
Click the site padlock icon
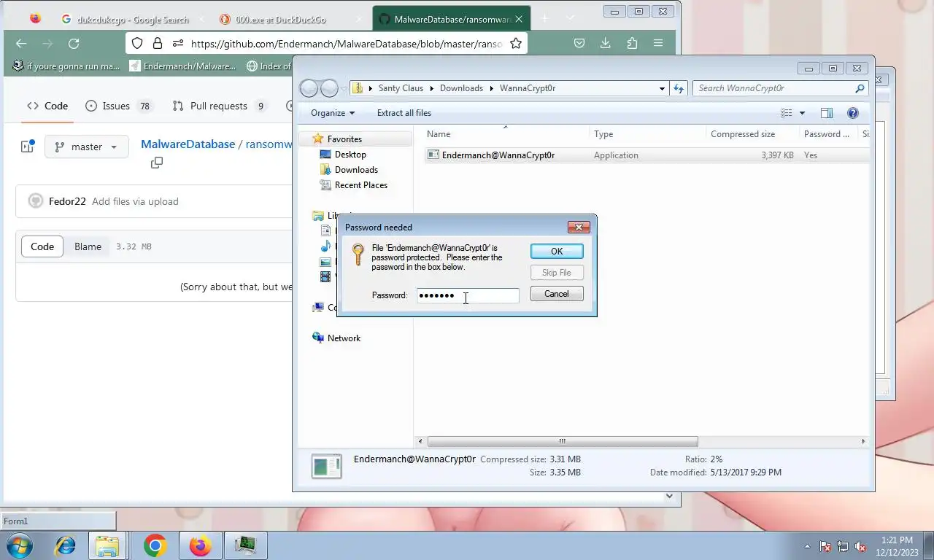pyautogui.click(x=157, y=44)
